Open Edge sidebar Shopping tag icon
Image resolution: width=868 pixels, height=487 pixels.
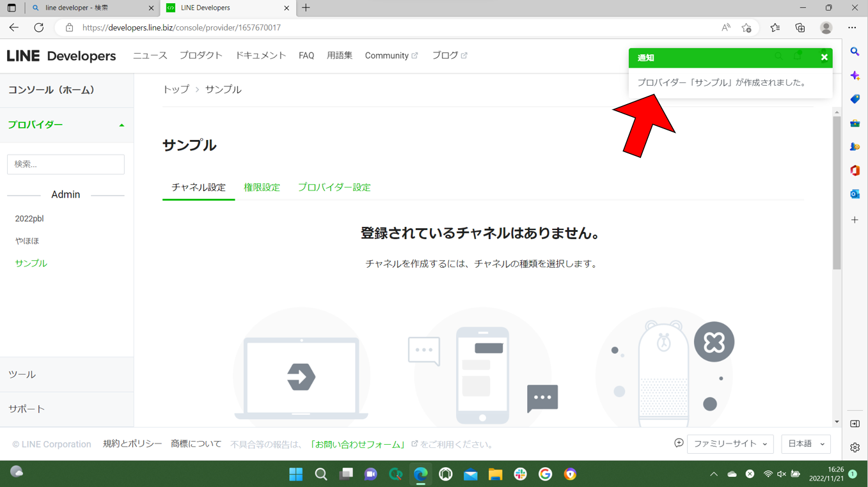coord(855,99)
